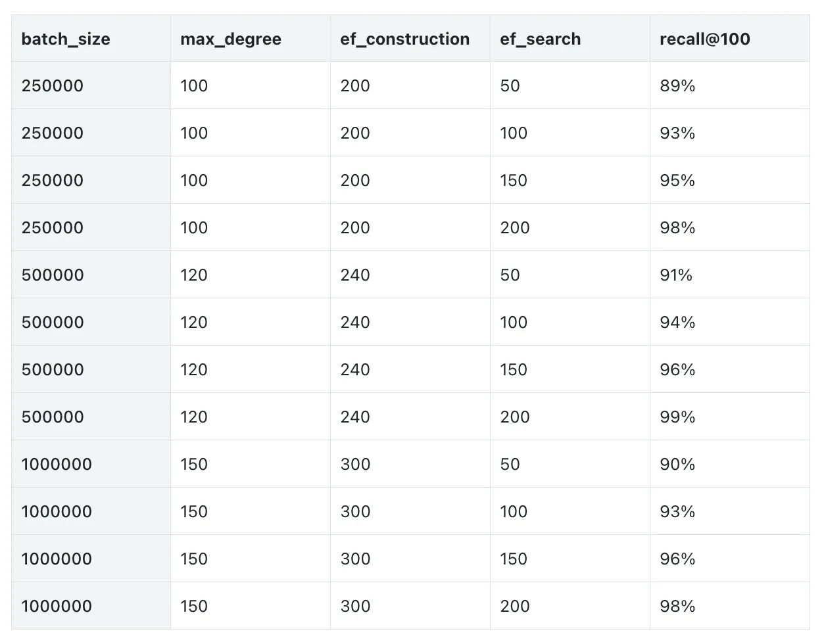826x644 pixels.
Task: Click the max_degree column header
Action: click(x=231, y=39)
